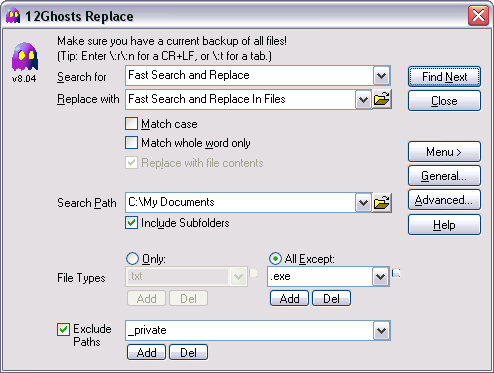Select the Only file types radio button
Image resolution: width=494 pixels, height=373 pixels.
(x=132, y=258)
